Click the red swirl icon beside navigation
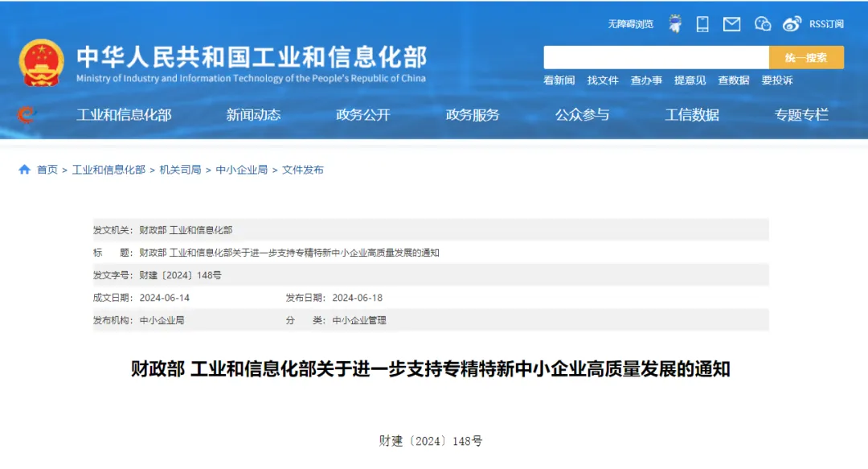This screenshot has width=868, height=469. (x=26, y=114)
